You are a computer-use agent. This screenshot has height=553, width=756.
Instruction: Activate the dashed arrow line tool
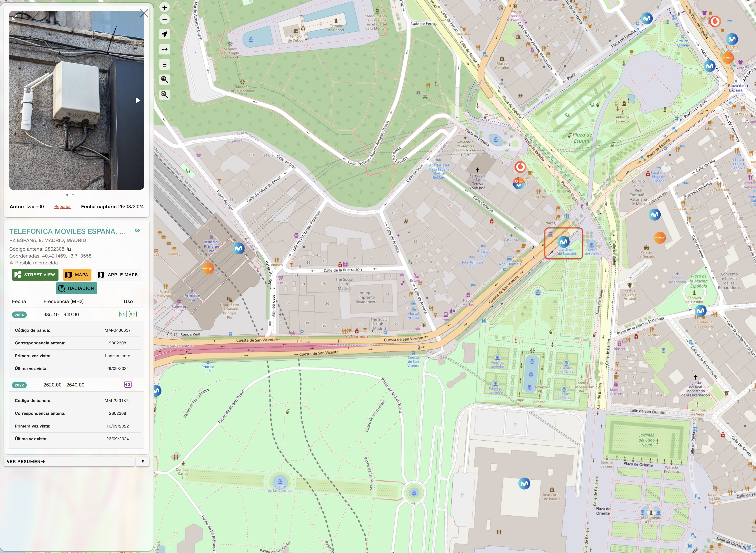click(x=164, y=49)
